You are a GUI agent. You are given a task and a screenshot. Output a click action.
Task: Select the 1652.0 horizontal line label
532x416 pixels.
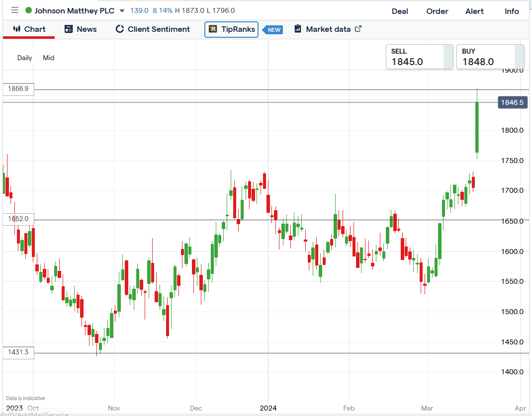(x=18, y=219)
